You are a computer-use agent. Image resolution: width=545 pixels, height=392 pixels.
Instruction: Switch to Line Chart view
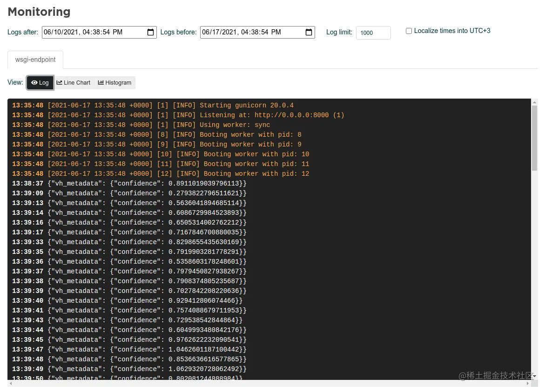coord(74,83)
